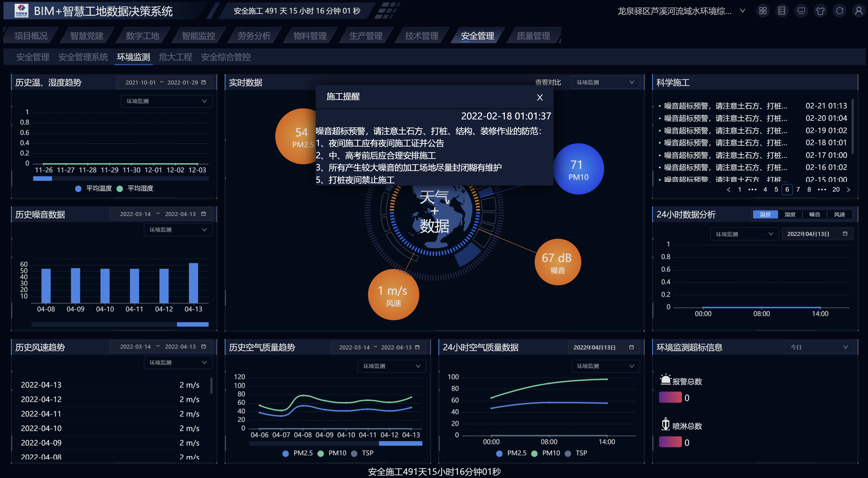Open the user profile icon
Screen dimensions: 868x478
tap(859, 11)
